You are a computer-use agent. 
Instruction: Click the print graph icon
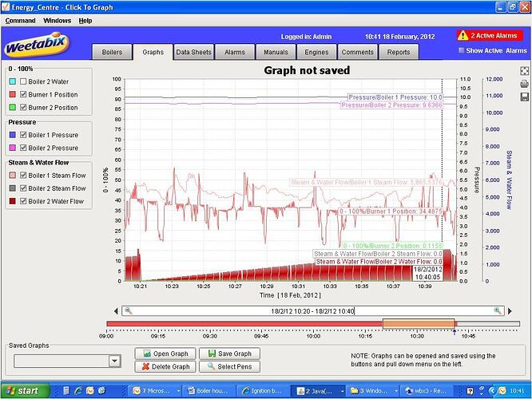coord(524,84)
